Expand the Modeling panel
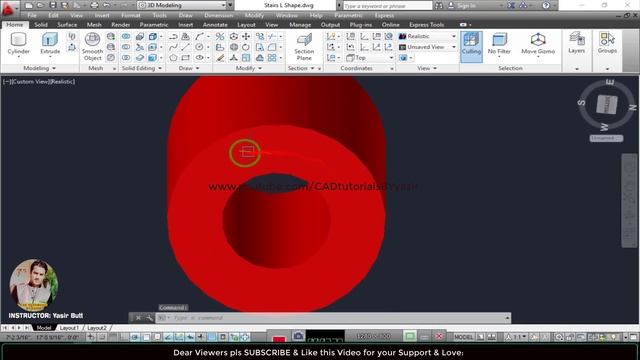This screenshot has width=640, height=360. [x=39, y=68]
